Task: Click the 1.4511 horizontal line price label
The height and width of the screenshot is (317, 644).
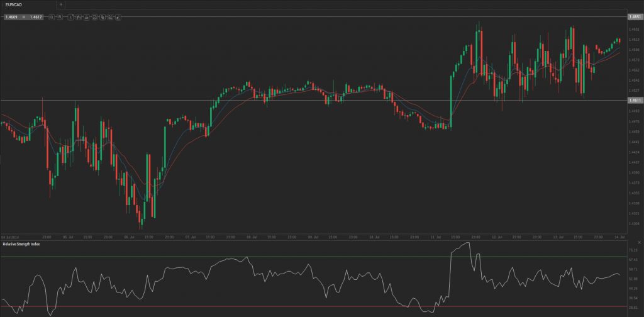Action: tap(634, 100)
